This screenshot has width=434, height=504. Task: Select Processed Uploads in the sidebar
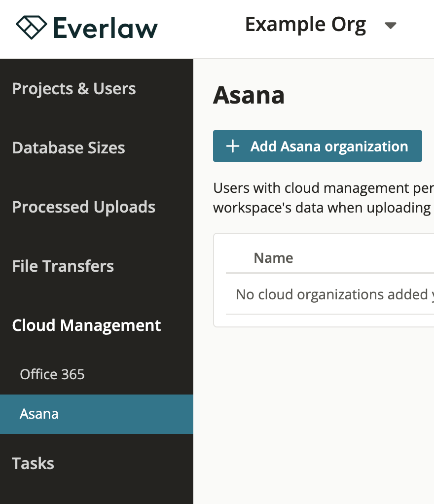coord(84,207)
